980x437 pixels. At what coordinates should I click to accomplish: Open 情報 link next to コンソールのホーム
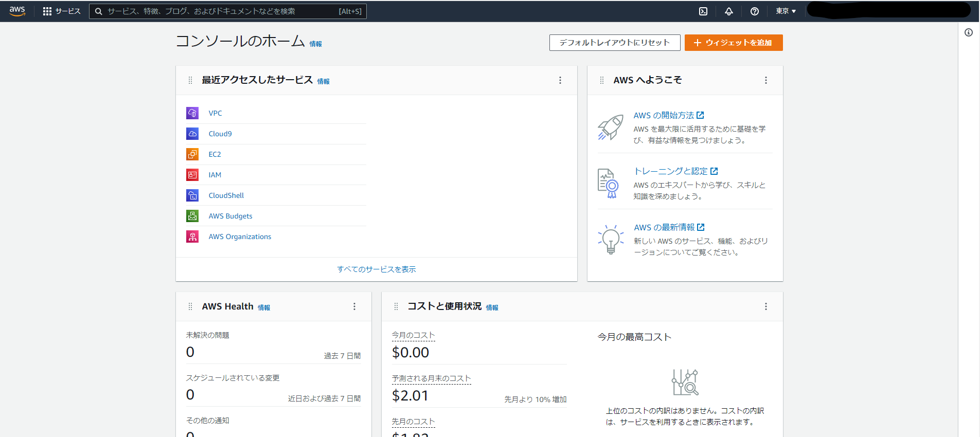(315, 44)
